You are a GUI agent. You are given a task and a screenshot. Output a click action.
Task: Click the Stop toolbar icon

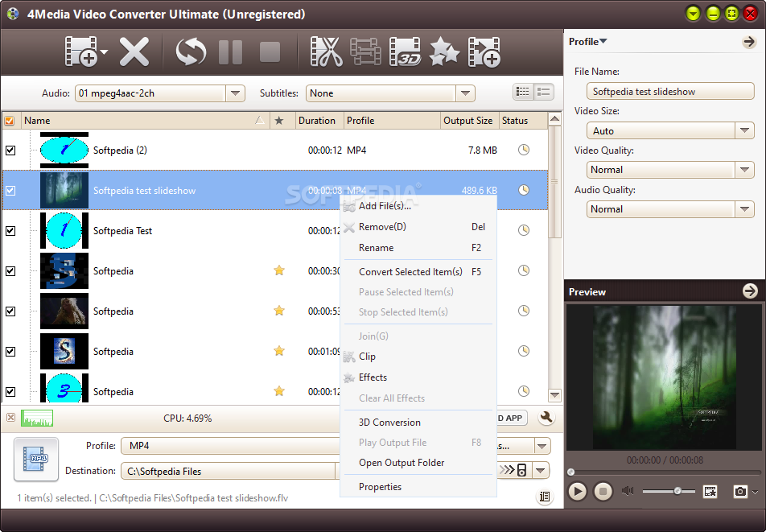click(x=270, y=52)
